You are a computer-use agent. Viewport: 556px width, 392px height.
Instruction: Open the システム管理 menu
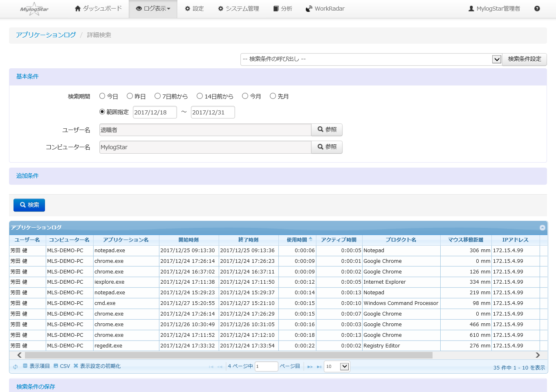(x=238, y=9)
